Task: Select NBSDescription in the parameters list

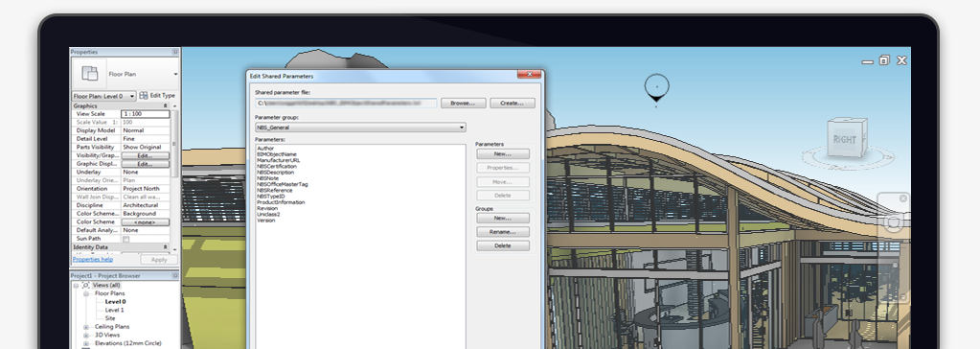Action: click(x=275, y=173)
